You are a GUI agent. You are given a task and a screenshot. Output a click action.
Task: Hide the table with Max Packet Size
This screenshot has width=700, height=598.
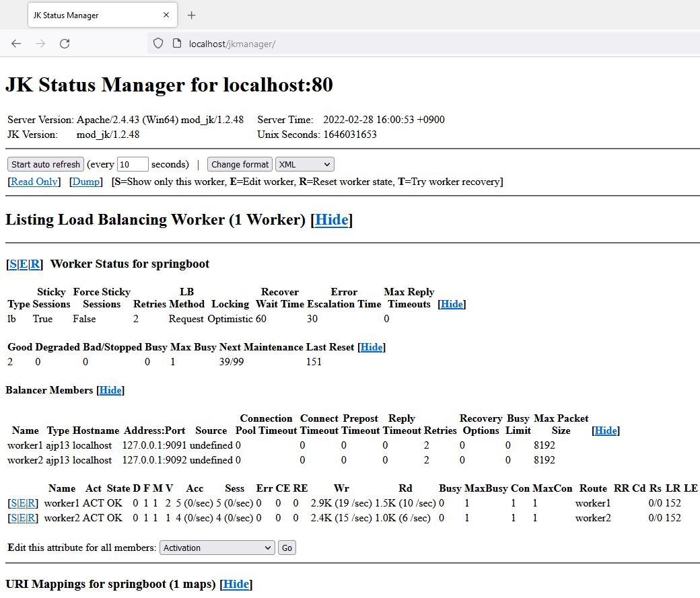pos(606,431)
